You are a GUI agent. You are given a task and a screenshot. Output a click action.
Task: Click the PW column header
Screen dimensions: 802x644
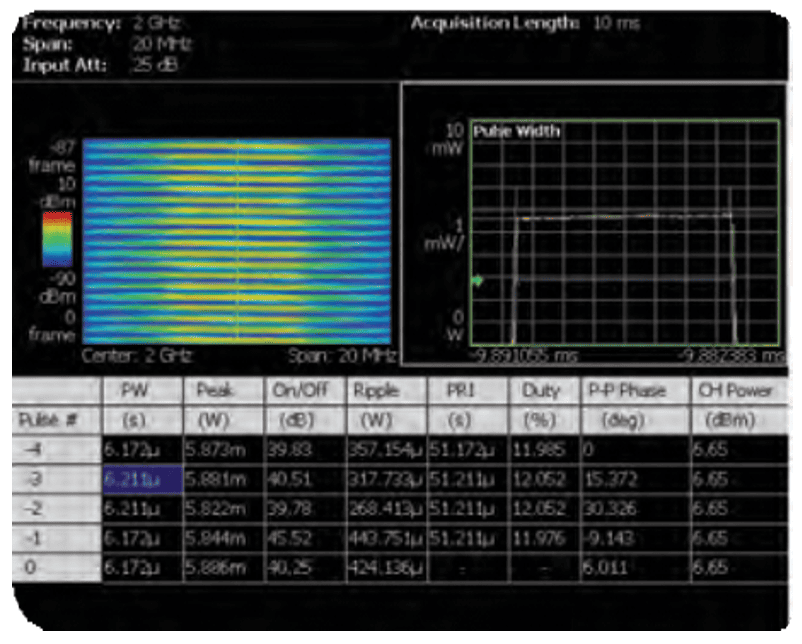[x=141, y=391]
